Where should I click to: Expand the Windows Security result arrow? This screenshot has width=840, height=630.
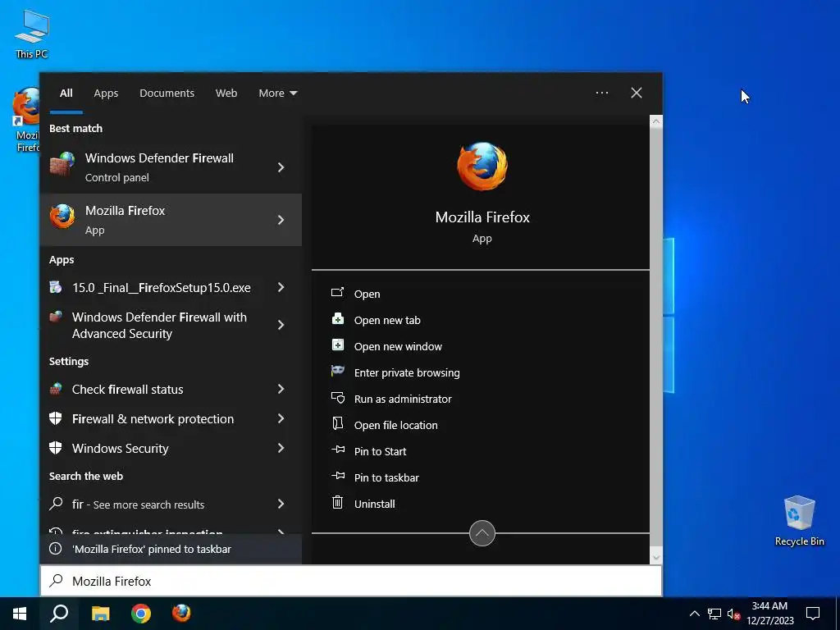pyautogui.click(x=281, y=448)
